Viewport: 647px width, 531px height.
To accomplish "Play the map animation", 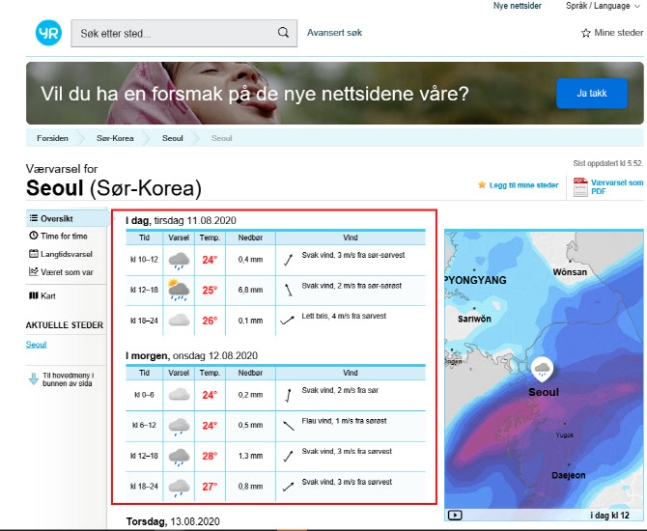I will coord(455,515).
